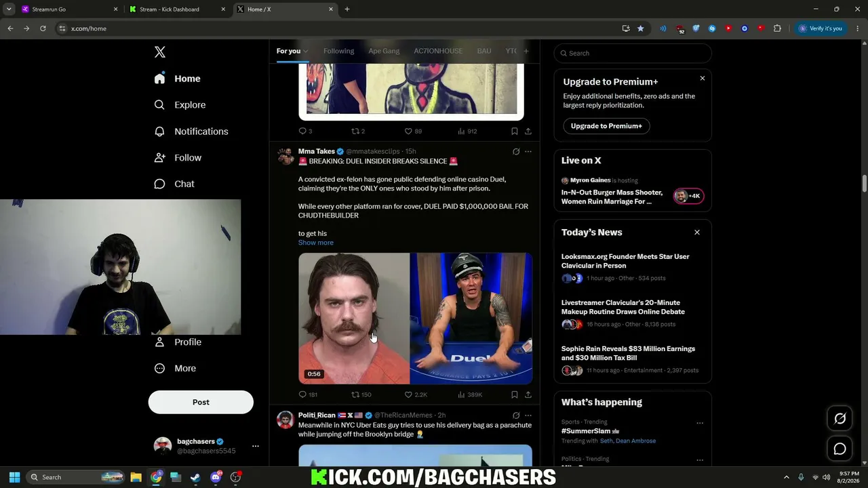The image size is (868, 488).
Task: Switch to the Following tab
Action: tap(338, 51)
